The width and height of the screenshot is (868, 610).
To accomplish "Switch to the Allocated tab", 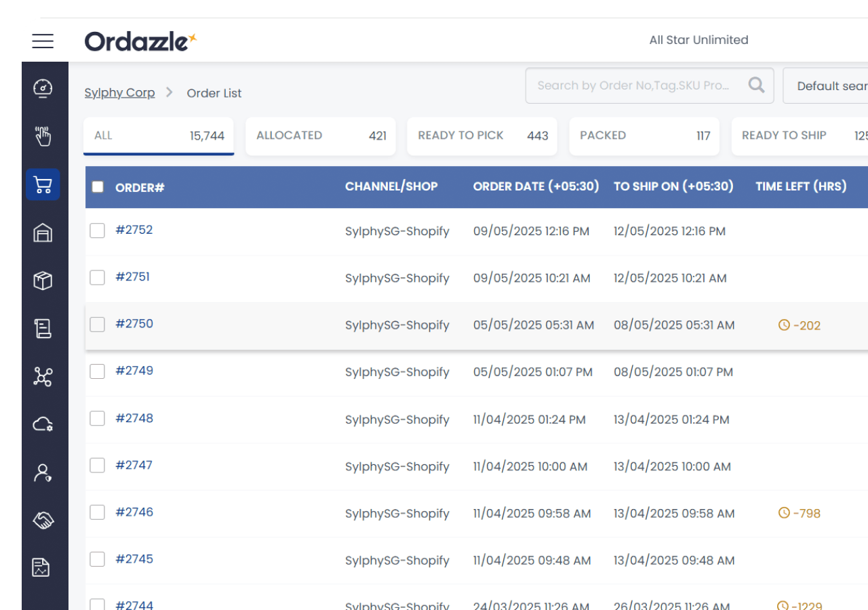I will (x=321, y=136).
